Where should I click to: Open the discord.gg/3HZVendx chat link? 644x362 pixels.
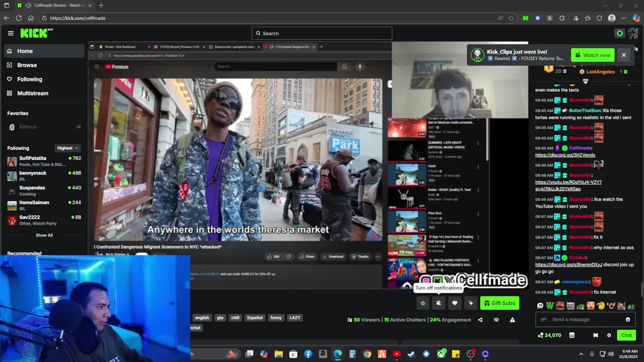pyautogui.click(x=565, y=155)
